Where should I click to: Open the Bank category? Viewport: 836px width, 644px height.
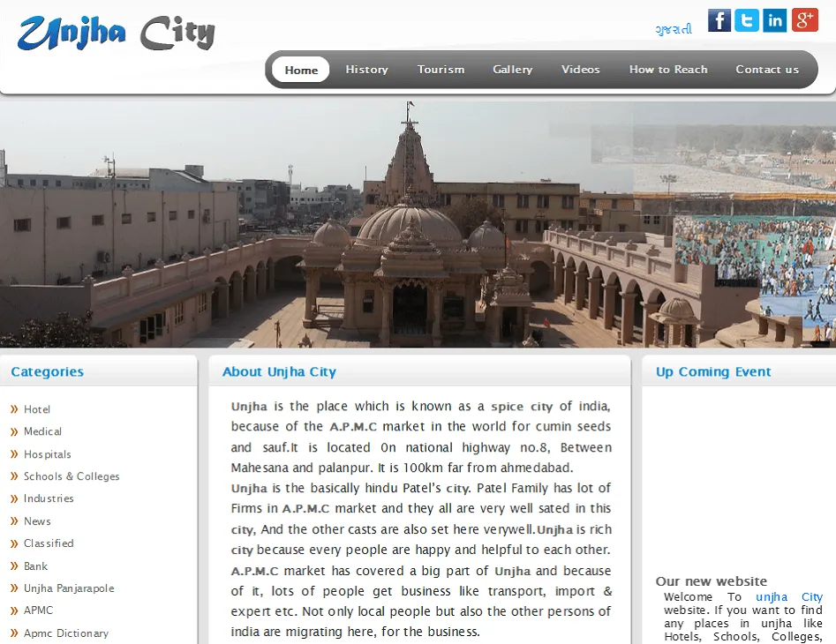(35, 565)
